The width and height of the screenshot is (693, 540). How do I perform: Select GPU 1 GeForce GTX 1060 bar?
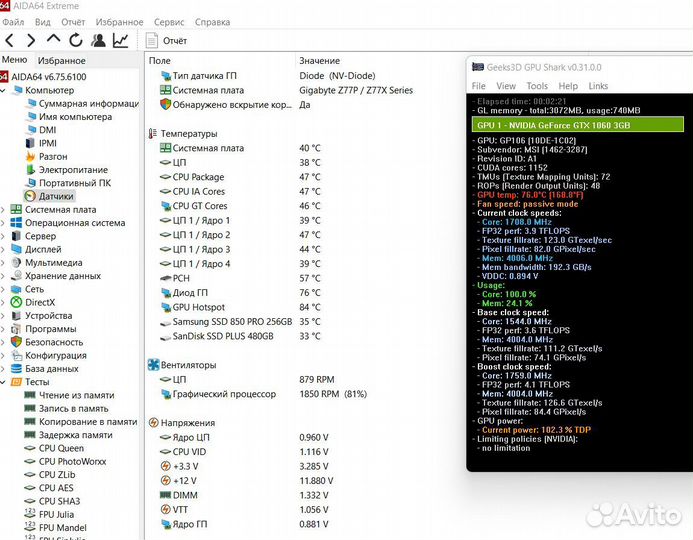click(x=578, y=125)
